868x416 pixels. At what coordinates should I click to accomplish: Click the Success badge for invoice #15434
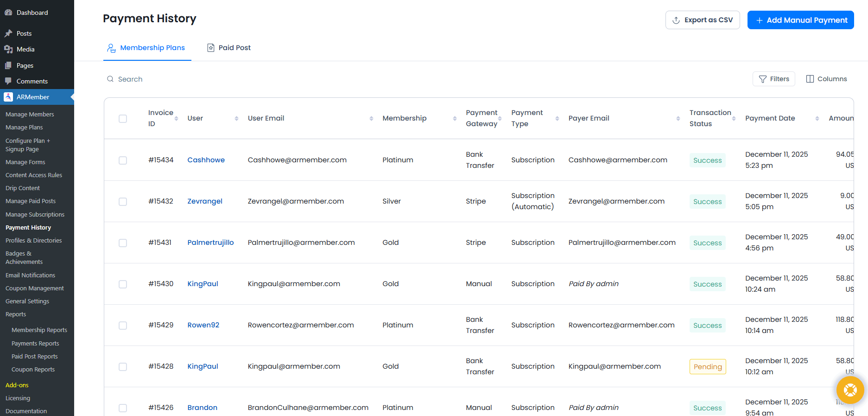tap(708, 160)
